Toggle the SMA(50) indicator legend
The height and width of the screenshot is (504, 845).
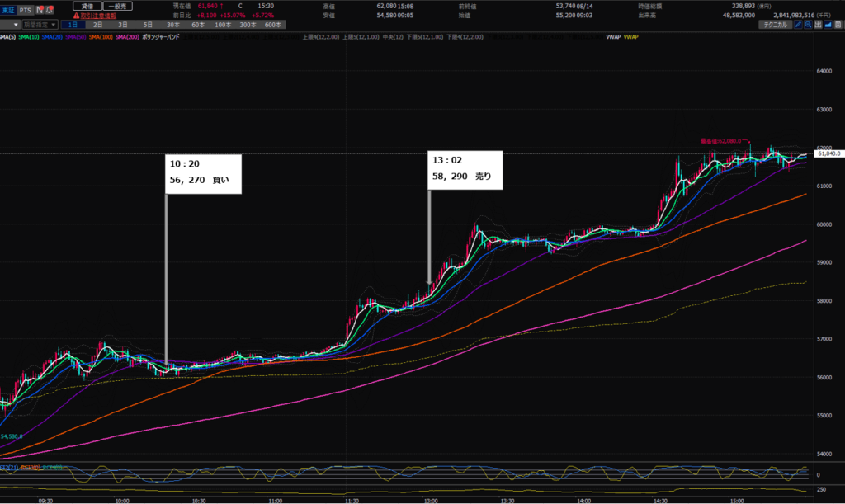pos(76,37)
